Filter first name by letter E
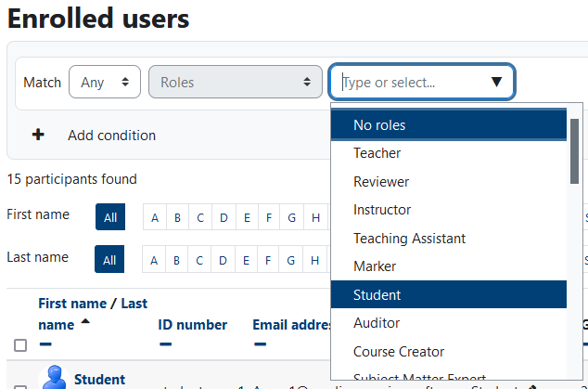Image resolution: width=588 pixels, height=389 pixels. [x=247, y=217]
